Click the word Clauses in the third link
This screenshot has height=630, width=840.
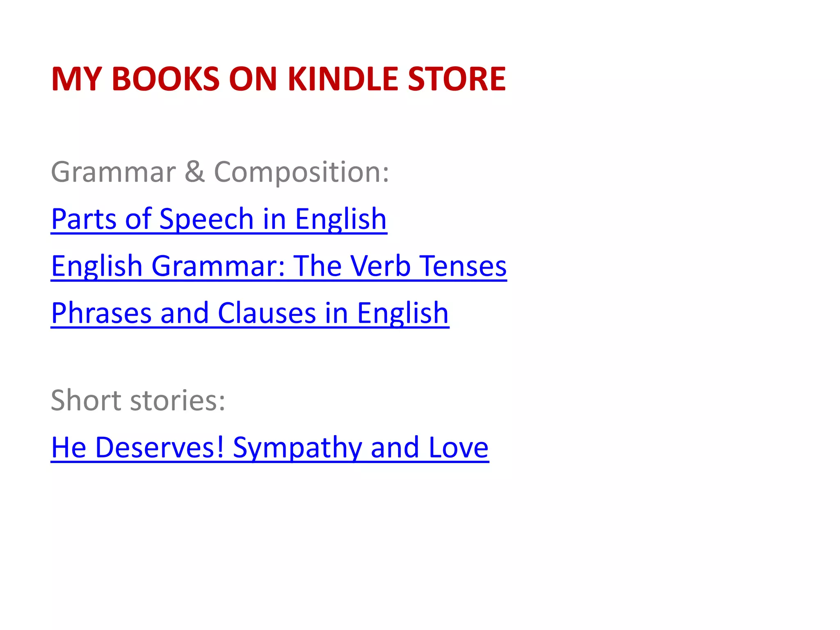point(267,314)
